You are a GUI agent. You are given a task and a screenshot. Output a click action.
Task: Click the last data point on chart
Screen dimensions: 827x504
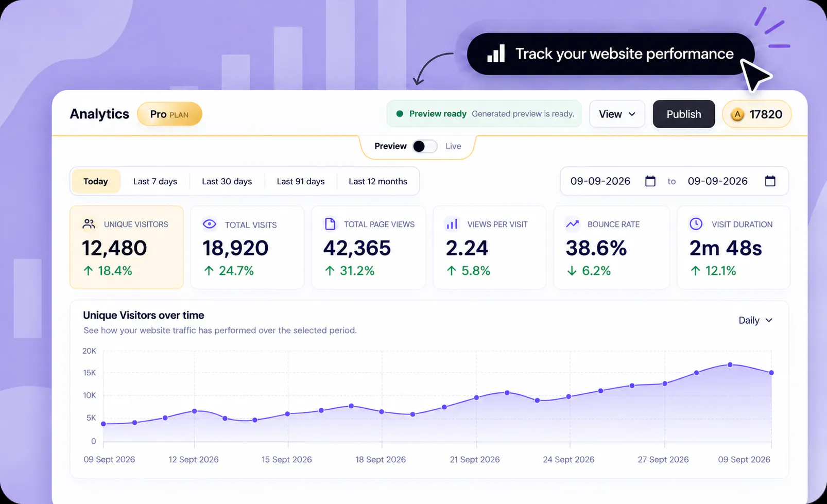[x=771, y=373]
